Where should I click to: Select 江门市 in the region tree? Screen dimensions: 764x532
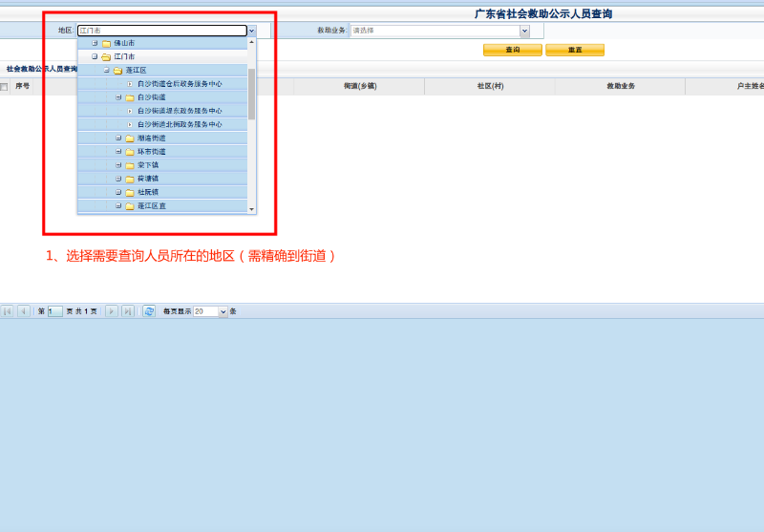124,56
